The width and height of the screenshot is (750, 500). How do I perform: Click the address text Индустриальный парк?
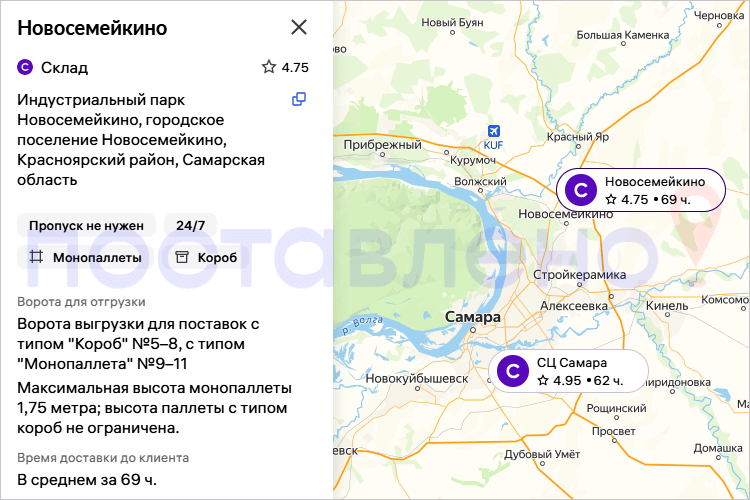101,100
